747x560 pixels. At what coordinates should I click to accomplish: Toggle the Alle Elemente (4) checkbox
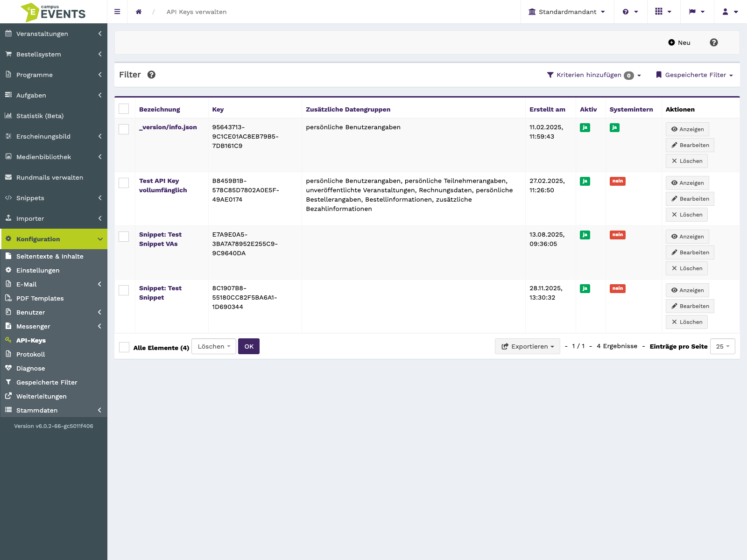click(124, 347)
